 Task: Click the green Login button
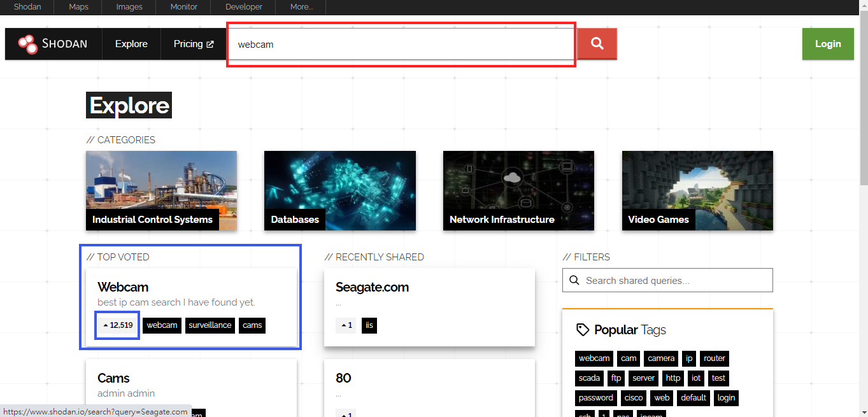828,44
